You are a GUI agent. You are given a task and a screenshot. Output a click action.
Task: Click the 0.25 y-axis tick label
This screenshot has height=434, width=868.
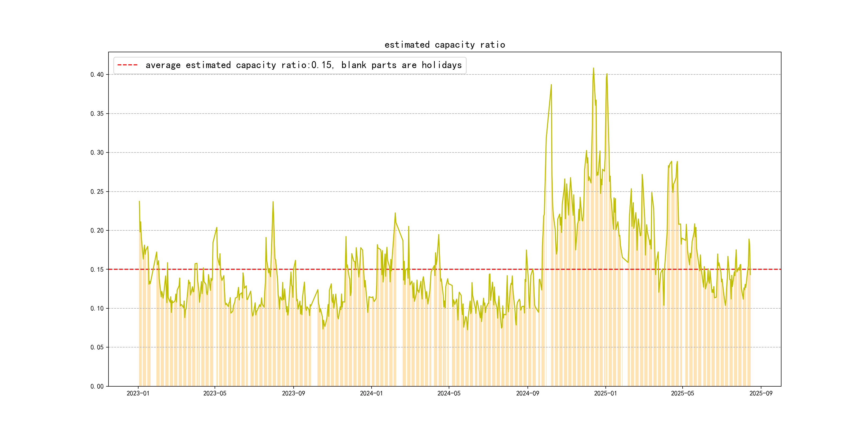tap(97, 192)
